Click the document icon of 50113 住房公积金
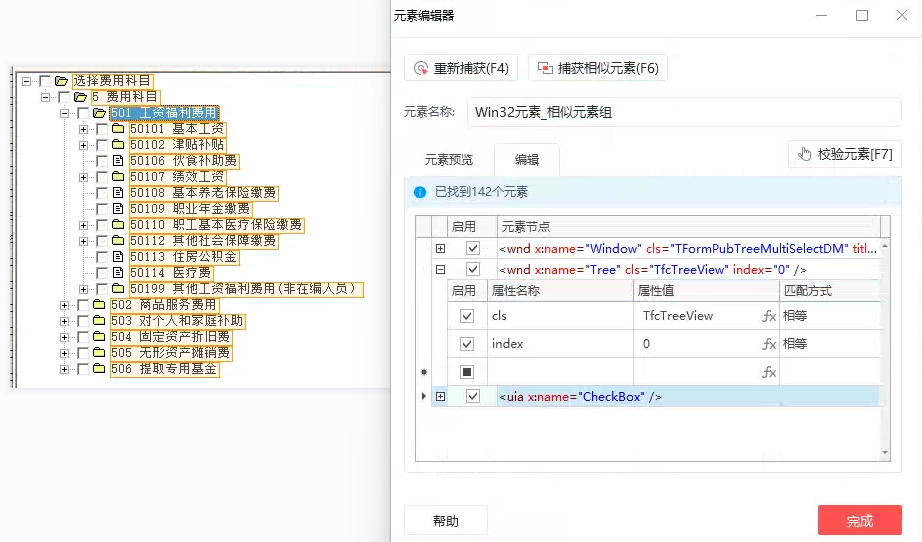This screenshot has height=542, width=922. (x=118, y=257)
